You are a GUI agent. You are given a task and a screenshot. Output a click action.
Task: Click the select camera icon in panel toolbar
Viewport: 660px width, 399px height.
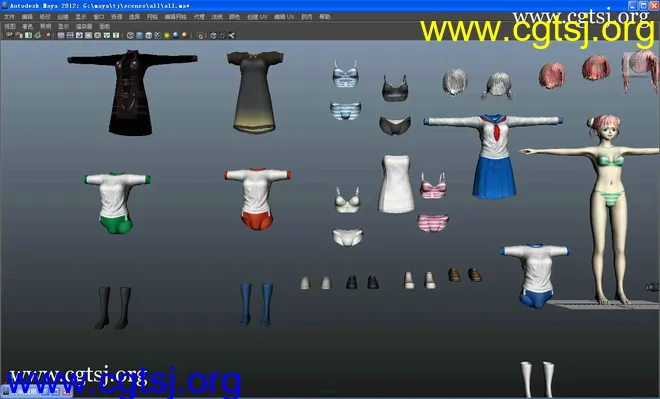tap(9, 35)
